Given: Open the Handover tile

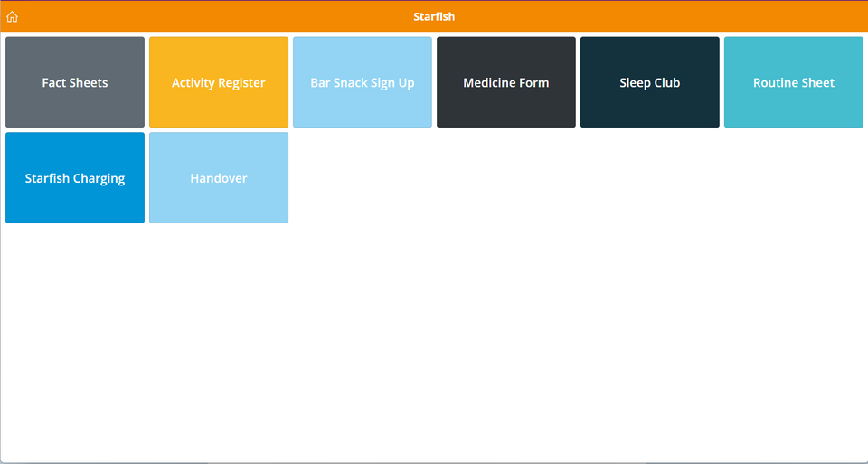Looking at the screenshot, I should tap(219, 178).
